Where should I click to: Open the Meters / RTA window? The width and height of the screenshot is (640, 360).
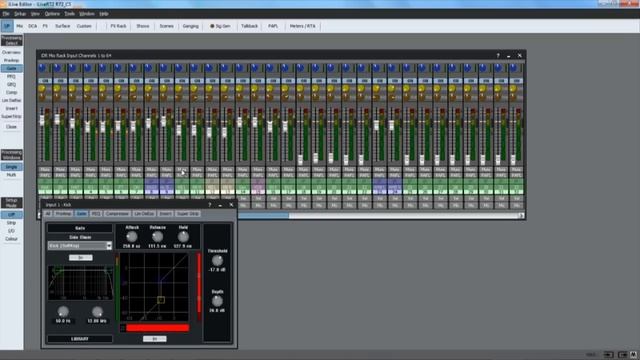click(x=302, y=26)
